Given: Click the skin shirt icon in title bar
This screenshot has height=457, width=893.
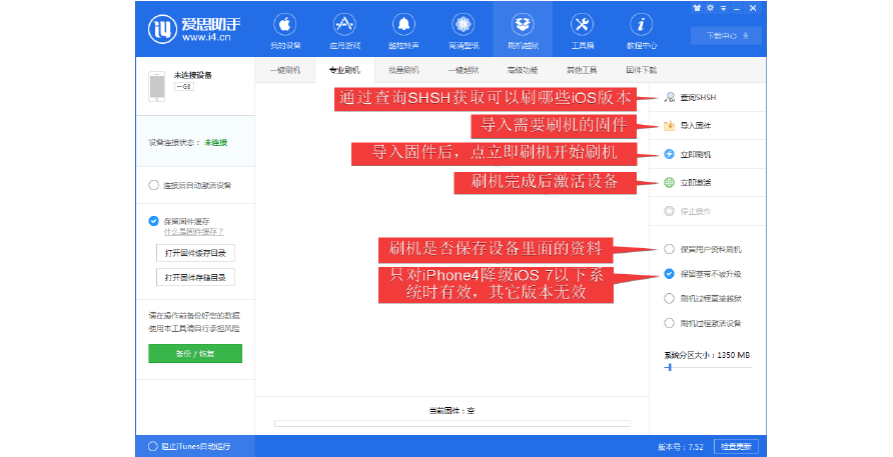Looking at the screenshot, I should 697,8.
